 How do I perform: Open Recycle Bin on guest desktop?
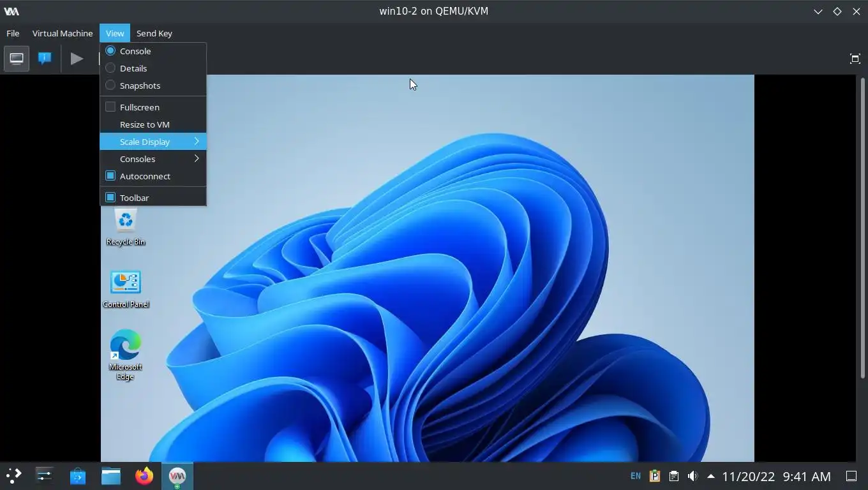(x=126, y=228)
